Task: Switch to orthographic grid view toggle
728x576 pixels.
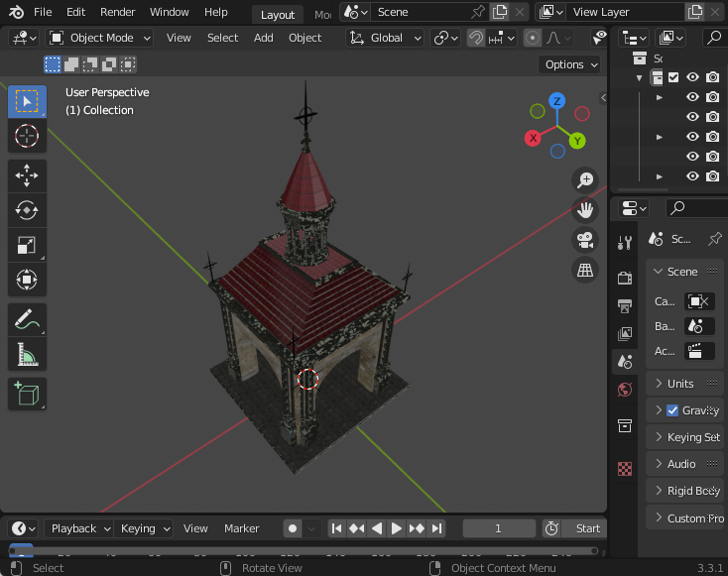Action: coord(585,270)
